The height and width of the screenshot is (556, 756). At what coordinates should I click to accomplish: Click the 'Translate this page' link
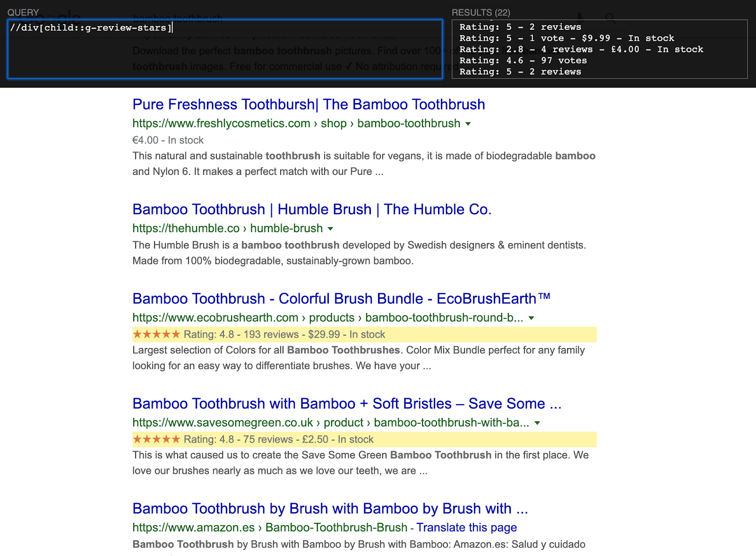[466, 527]
